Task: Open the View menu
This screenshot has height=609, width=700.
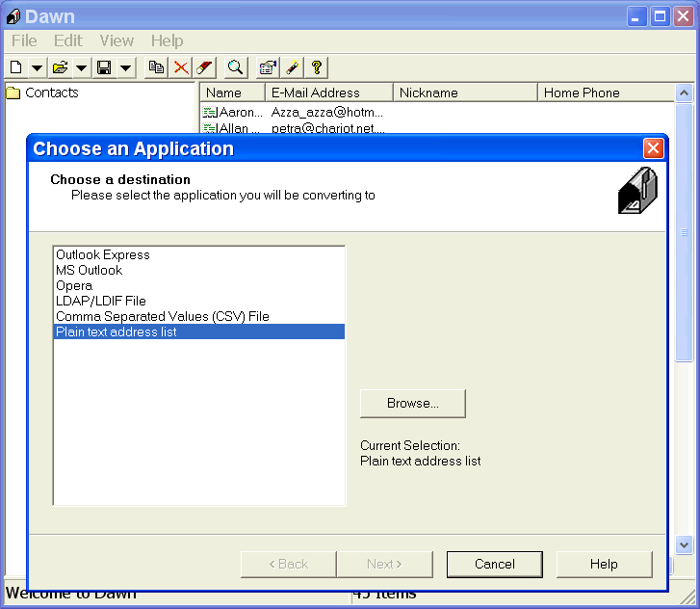Action: coord(117,40)
